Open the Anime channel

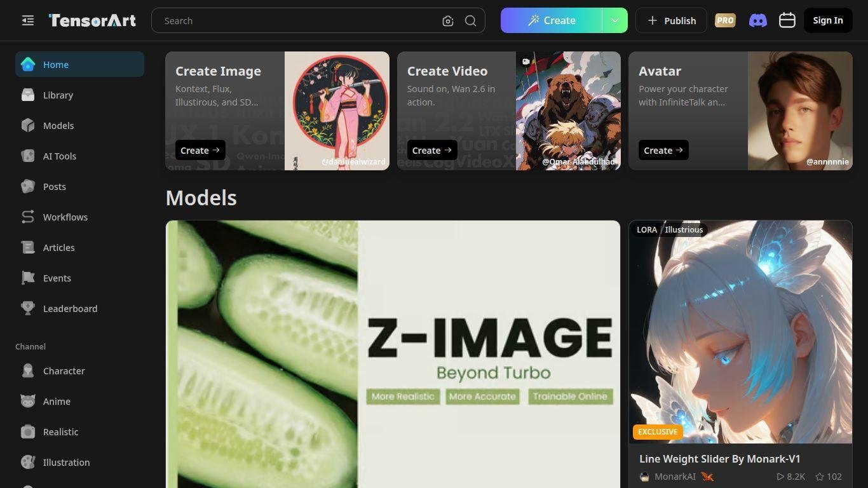(x=57, y=402)
